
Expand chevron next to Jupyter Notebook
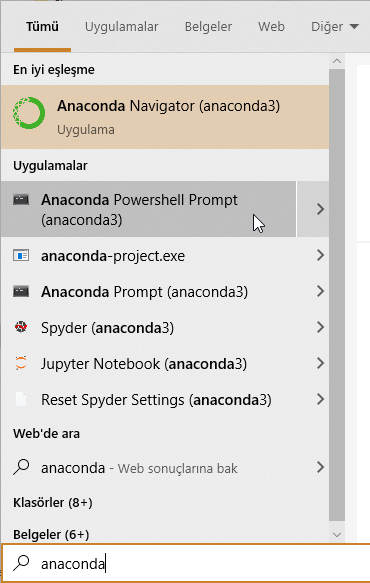pos(320,363)
